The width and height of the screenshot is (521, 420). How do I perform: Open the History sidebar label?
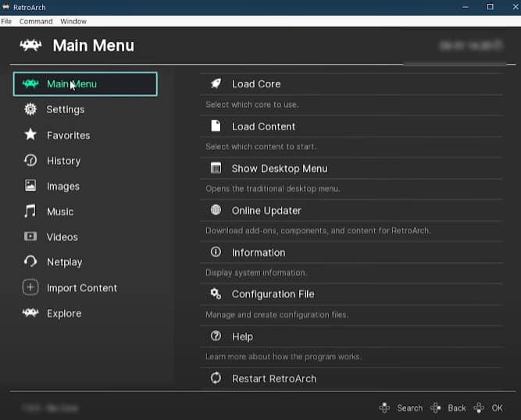point(64,161)
